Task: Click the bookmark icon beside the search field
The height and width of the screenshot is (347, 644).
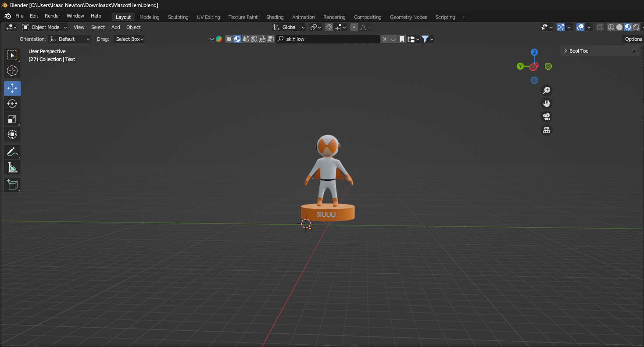Action: coord(402,39)
